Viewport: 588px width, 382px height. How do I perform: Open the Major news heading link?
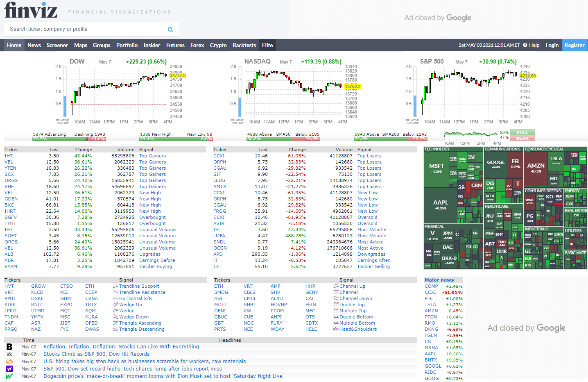pos(439,280)
